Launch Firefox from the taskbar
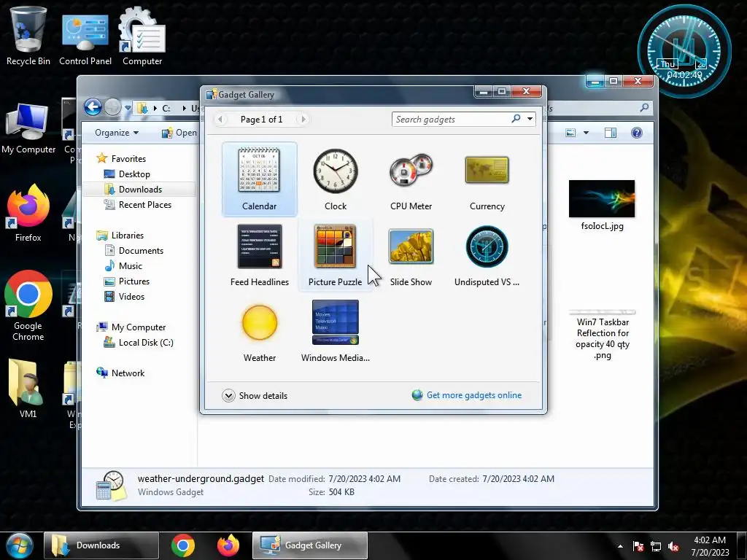This screenshot has width=747, height=560. 228,545
